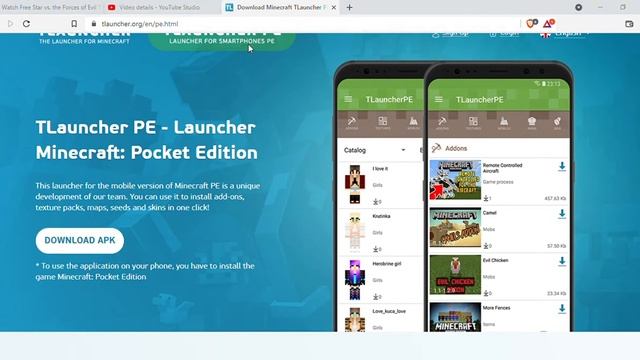Image resolution: width=640 pixels, height=360 pixels.
Task: Click the Evil Chicken addon thumbnail
Action: coord(455,275)
